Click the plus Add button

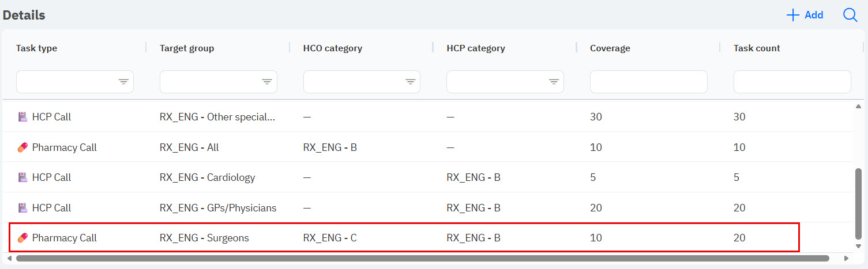(x=805, y=15)
